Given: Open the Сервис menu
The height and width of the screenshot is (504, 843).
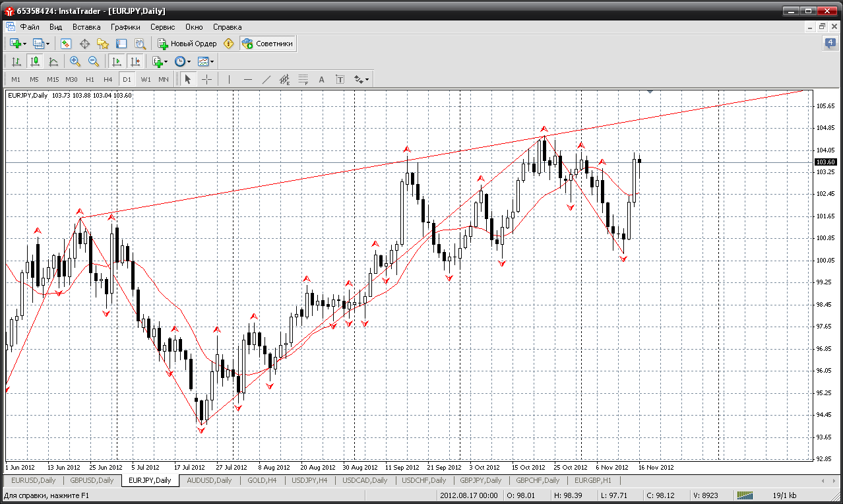Looking at the screenshot, I should (x=162, y=27).
